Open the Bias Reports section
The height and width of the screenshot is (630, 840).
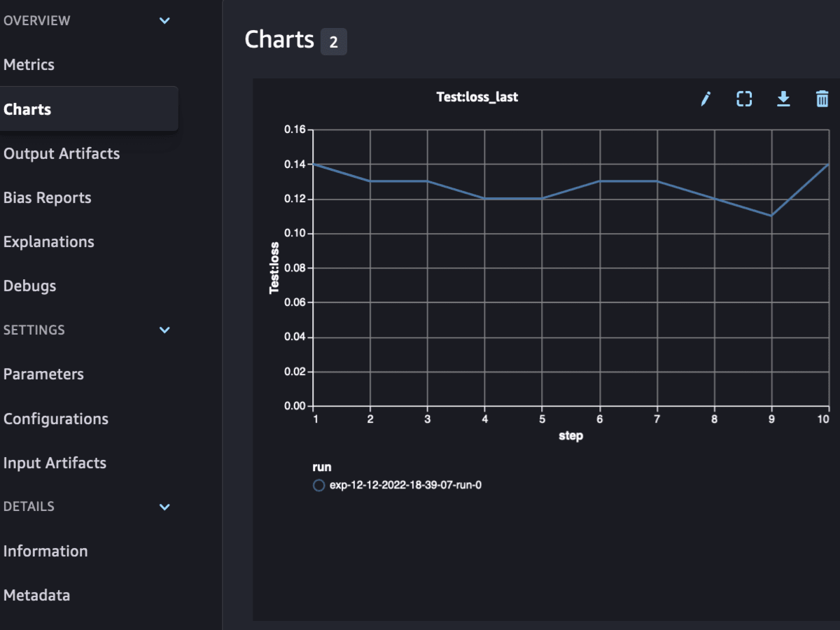(x=47, y=197)
